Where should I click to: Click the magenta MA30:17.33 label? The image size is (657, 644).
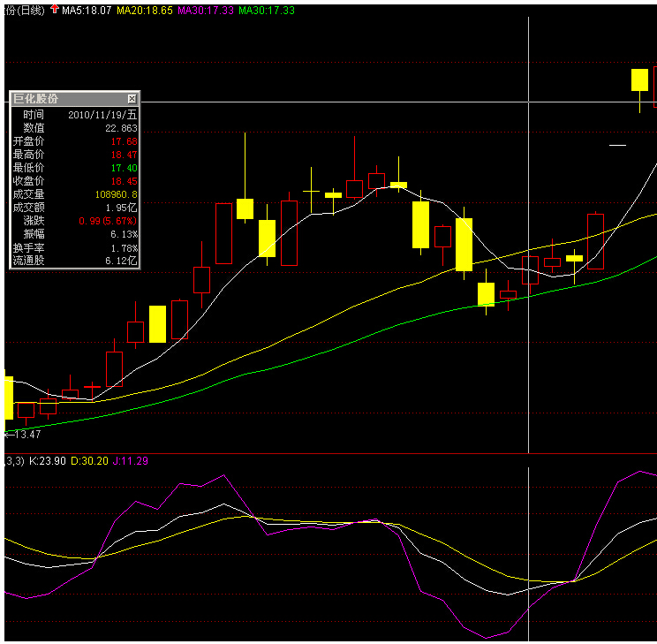click(206, 10)
